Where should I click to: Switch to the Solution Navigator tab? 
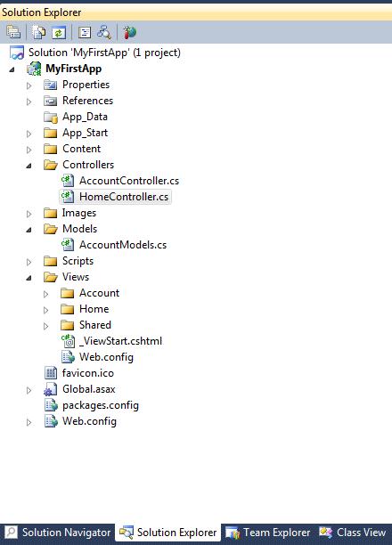click(58, 533)
